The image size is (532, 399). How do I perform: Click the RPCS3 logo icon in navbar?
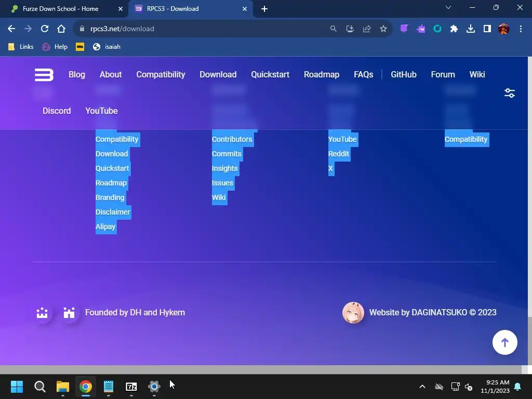pyautogui.click(x=44, y=75)
